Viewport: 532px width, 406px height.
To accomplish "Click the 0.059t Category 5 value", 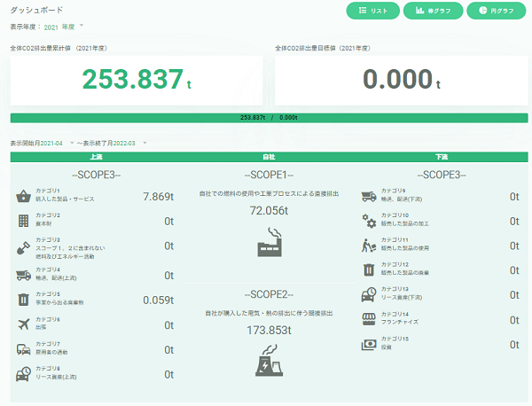I will coord(158,300).
